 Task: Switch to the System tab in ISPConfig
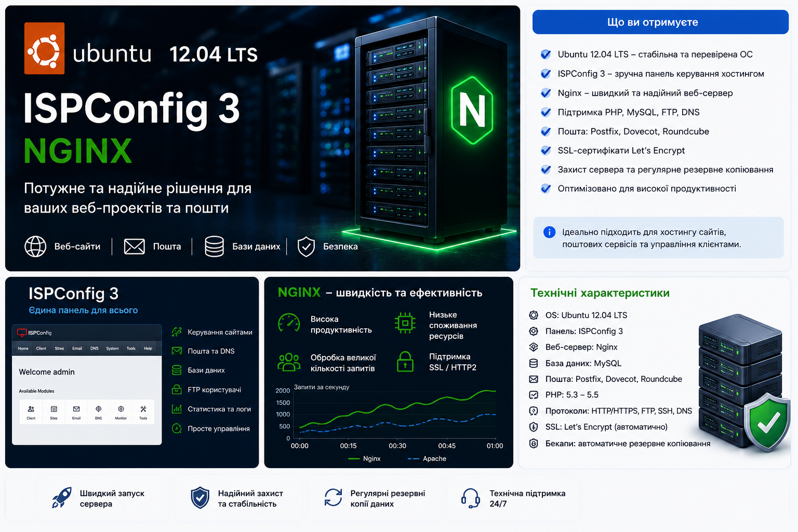112,348
